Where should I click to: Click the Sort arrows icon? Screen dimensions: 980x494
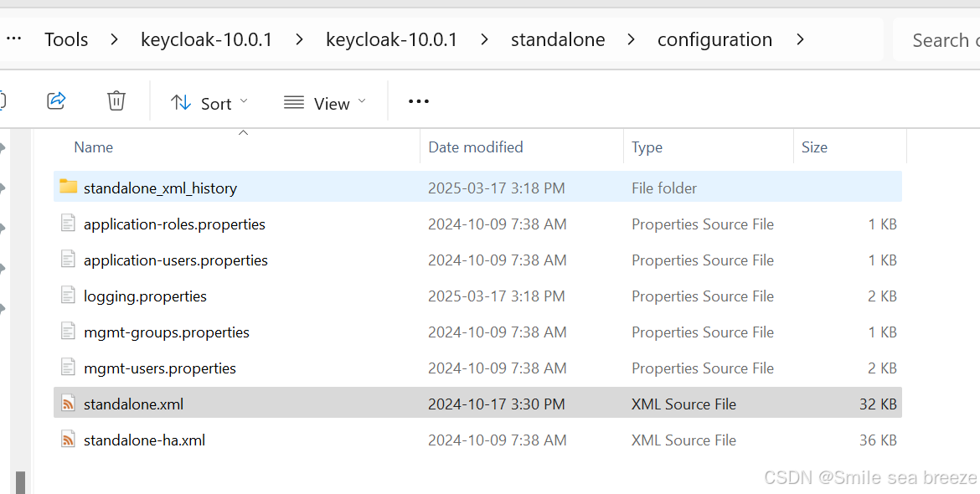coord(181,102)
